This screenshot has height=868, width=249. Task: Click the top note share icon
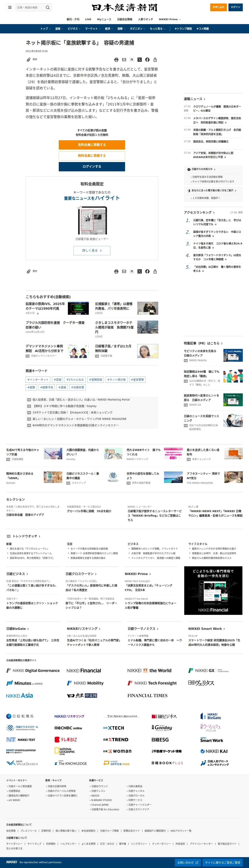(x=131, y=60)
